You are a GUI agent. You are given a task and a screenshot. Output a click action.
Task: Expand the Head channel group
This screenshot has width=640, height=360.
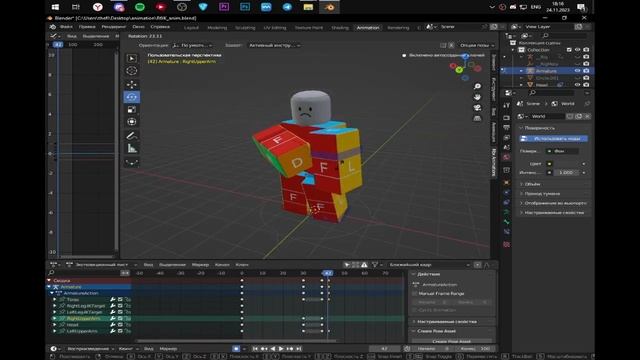tap(55, 325)
